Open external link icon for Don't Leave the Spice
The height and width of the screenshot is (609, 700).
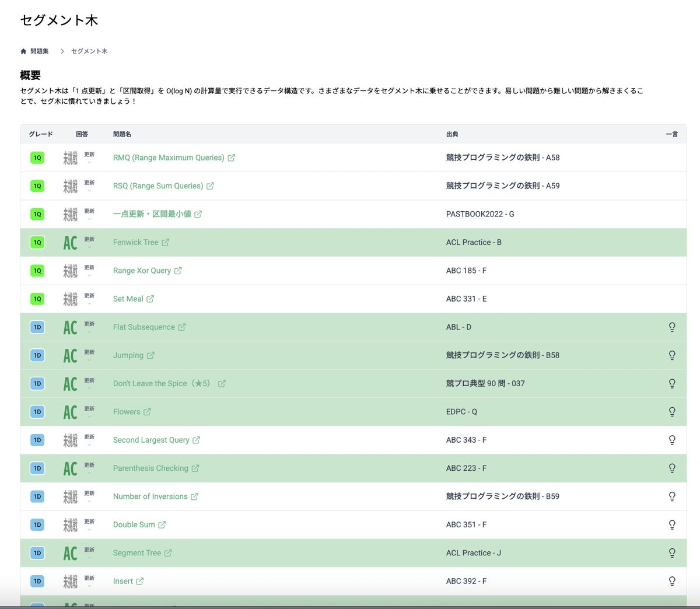[x=222, y=384]
